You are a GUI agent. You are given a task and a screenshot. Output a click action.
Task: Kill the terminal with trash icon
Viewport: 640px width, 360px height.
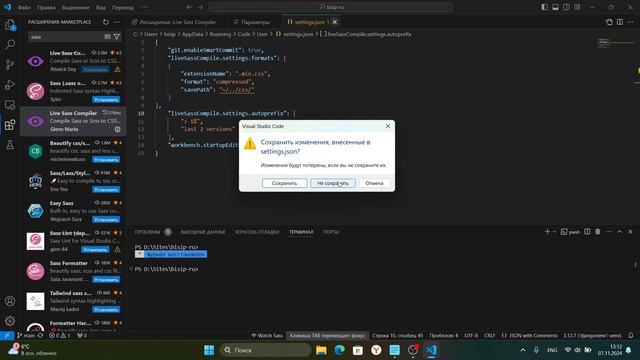coord(598,232)
